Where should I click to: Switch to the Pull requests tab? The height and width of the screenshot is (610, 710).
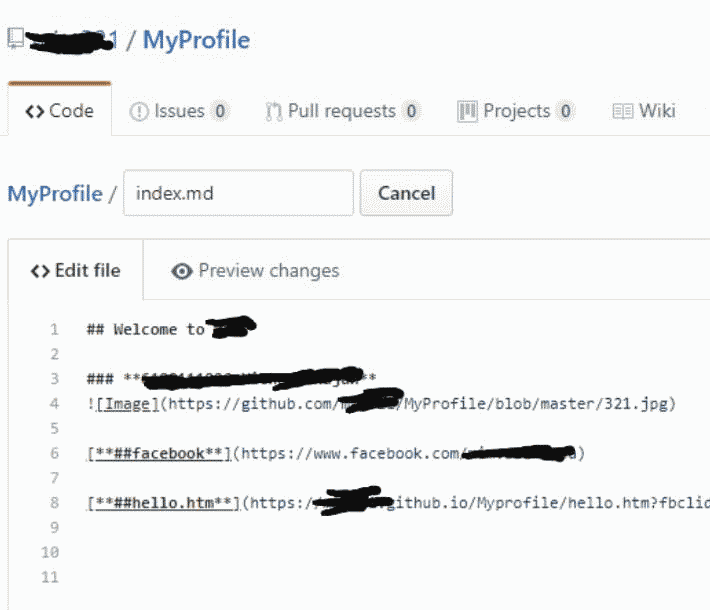(x=341, y=111)
